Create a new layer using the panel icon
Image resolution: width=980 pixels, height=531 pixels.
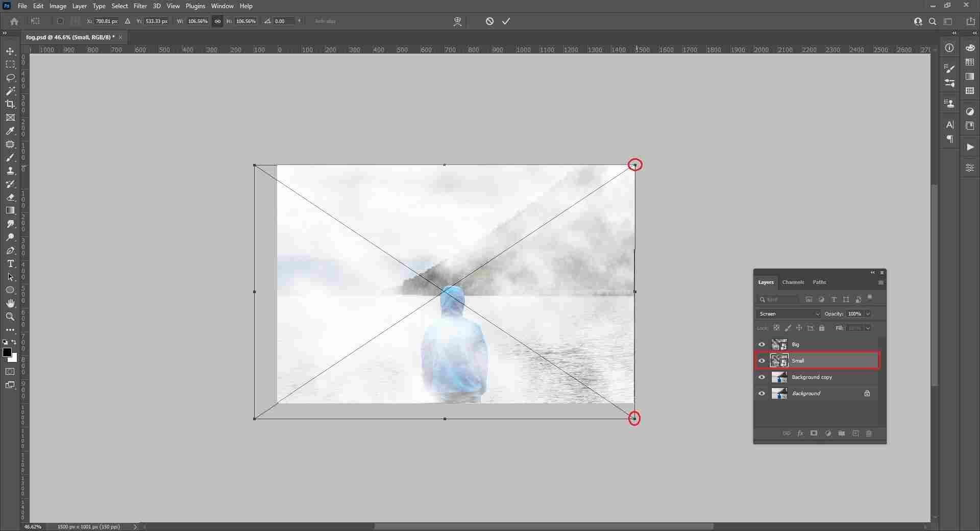[855, 433]
